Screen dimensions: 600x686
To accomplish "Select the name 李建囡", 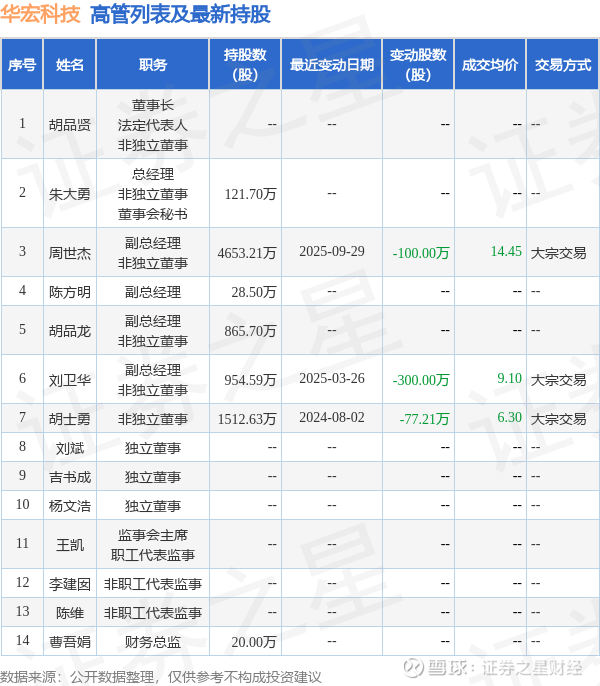I will 70,584.
